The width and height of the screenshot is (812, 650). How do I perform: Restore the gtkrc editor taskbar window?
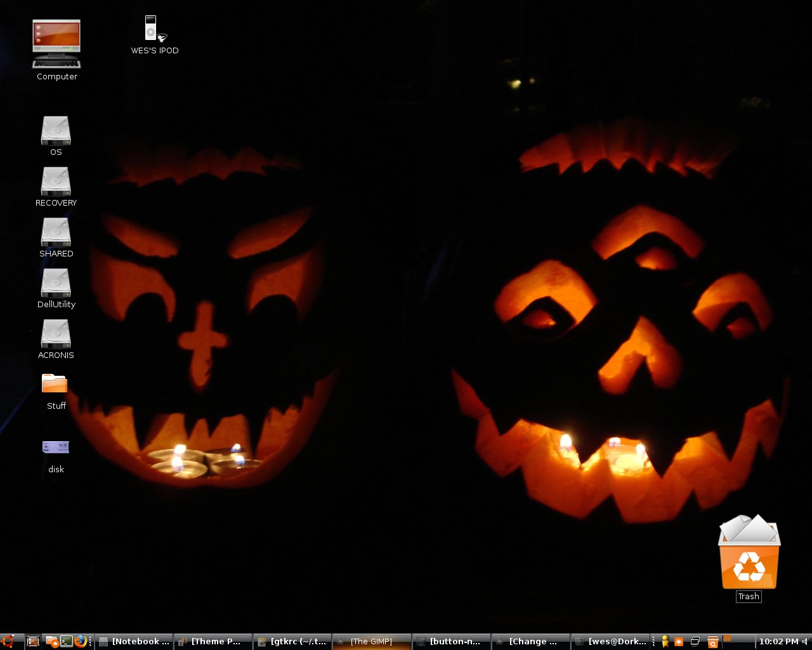(292, 641)
